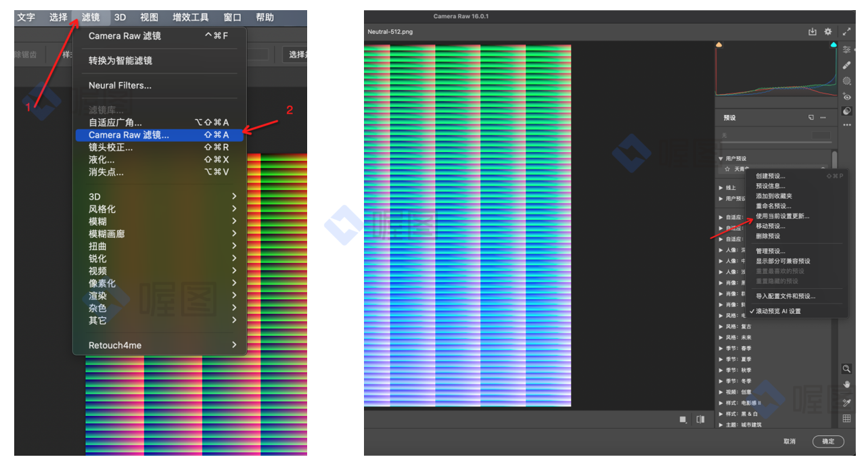Expand the 样式: 电影感 II group
Image resolution: width=868 pixels, height=474 pixels.
[x=721, y=402]
